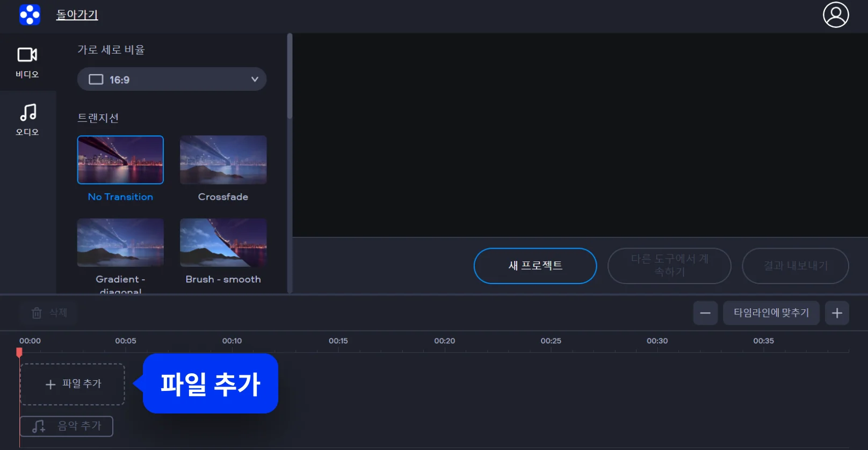Click the 트랜지션 heading
The height and width of the screenshot is (450, 868).
tap(98, 118)
